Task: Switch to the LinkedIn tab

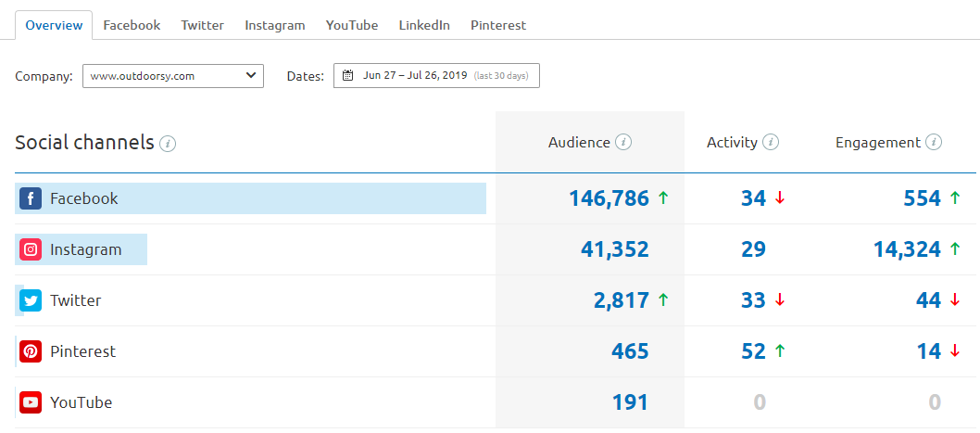Action: [424, 26]
